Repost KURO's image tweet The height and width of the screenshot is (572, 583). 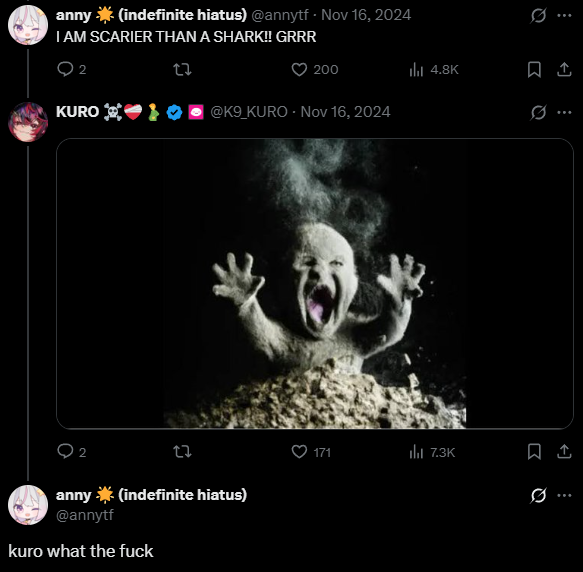pos(182,452)
